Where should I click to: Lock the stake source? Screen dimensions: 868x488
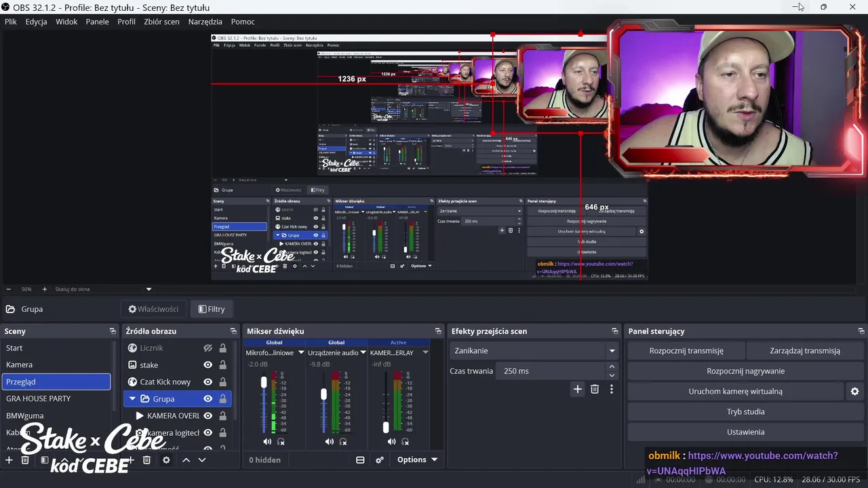point(222,365)
